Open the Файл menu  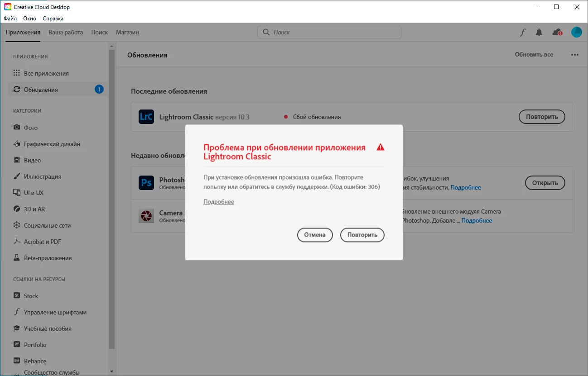tap(10, 19)
